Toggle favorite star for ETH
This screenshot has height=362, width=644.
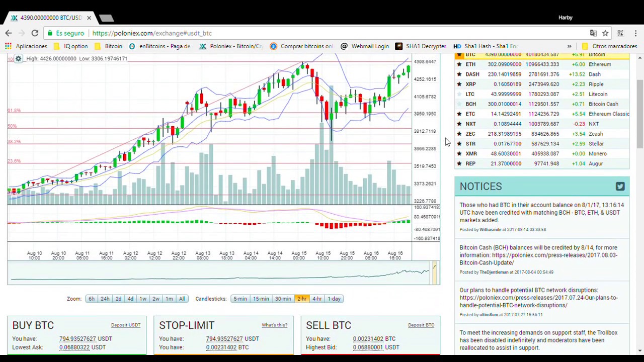[459, 64]
